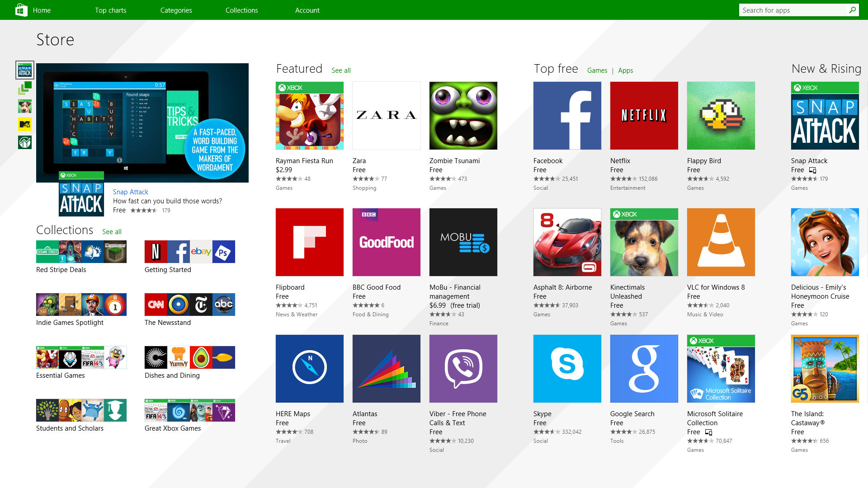Select Snap Attack thumbnail in banner
The width and height of the screenshot is (868, 488).
pos(25,70)
